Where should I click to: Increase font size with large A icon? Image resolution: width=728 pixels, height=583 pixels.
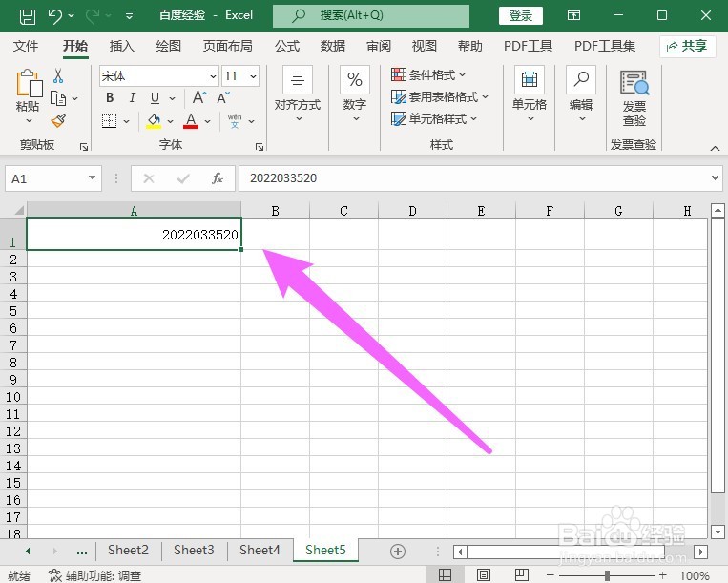click(199, 97)
